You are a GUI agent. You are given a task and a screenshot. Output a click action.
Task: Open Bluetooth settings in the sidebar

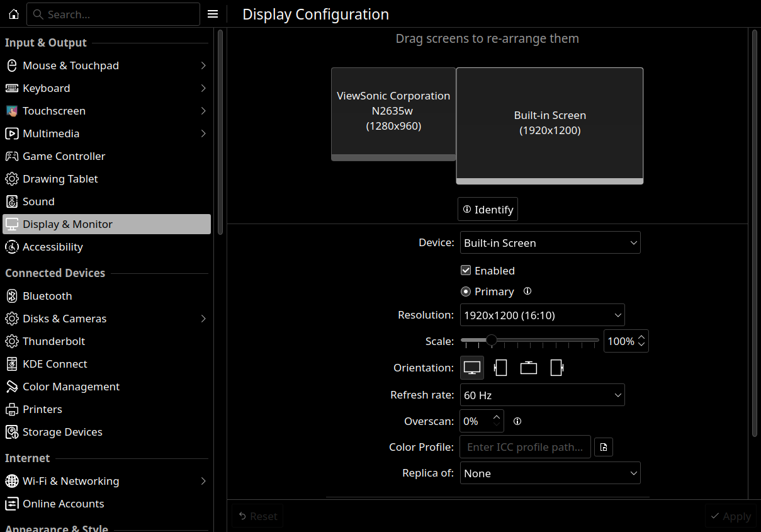(x=47, y=296)
